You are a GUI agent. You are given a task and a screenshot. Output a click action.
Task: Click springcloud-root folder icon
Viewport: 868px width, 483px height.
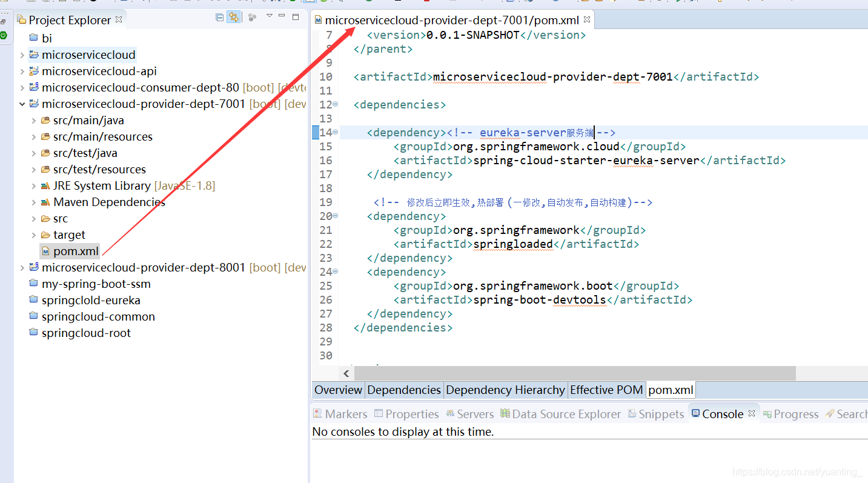click(x=33, y=333)
